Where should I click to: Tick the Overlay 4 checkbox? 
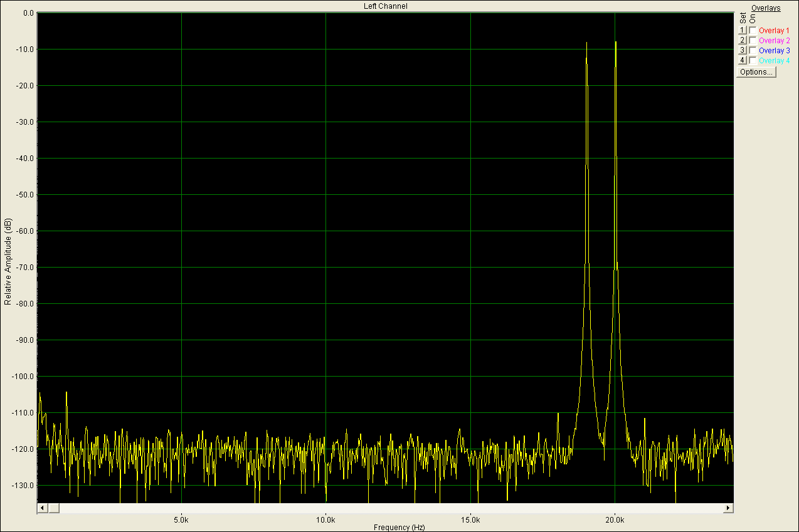753,60
